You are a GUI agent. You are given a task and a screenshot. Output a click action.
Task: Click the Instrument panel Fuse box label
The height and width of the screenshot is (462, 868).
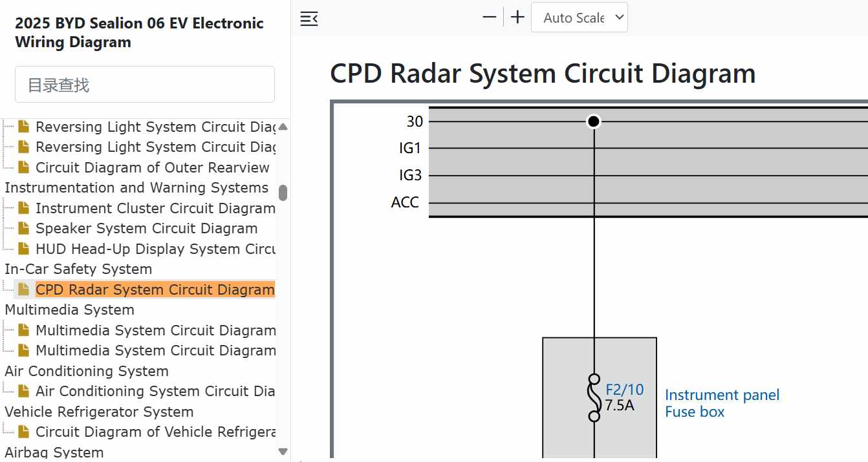click(722, 403)
